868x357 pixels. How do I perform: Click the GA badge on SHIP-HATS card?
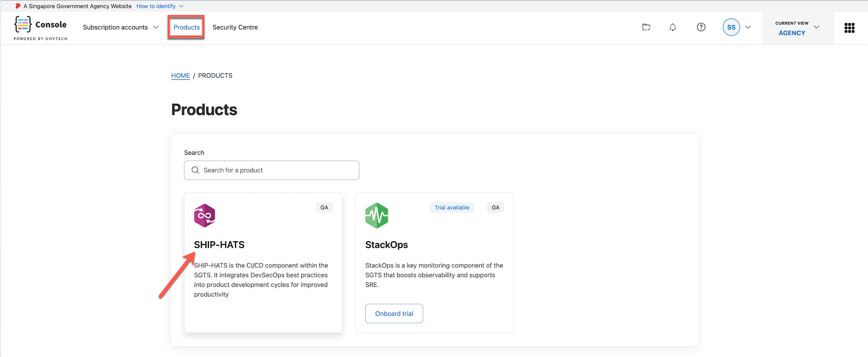324,208
